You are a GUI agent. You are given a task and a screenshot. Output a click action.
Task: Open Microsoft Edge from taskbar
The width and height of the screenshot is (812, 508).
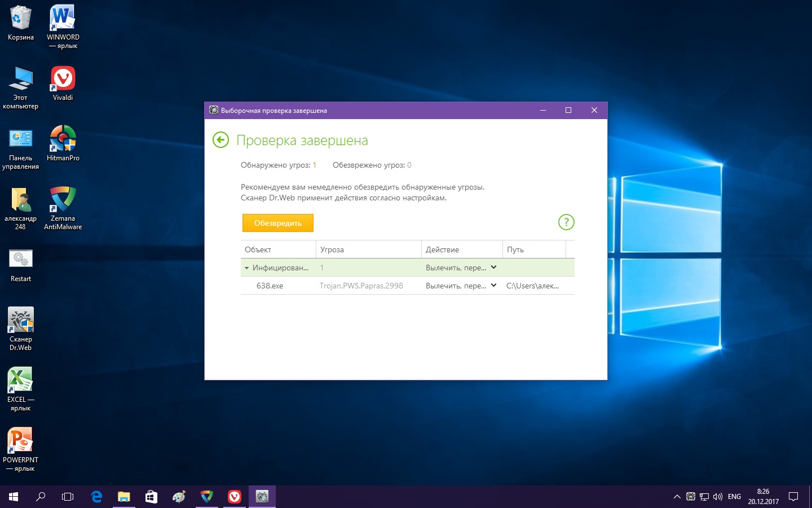click(96, 497)
